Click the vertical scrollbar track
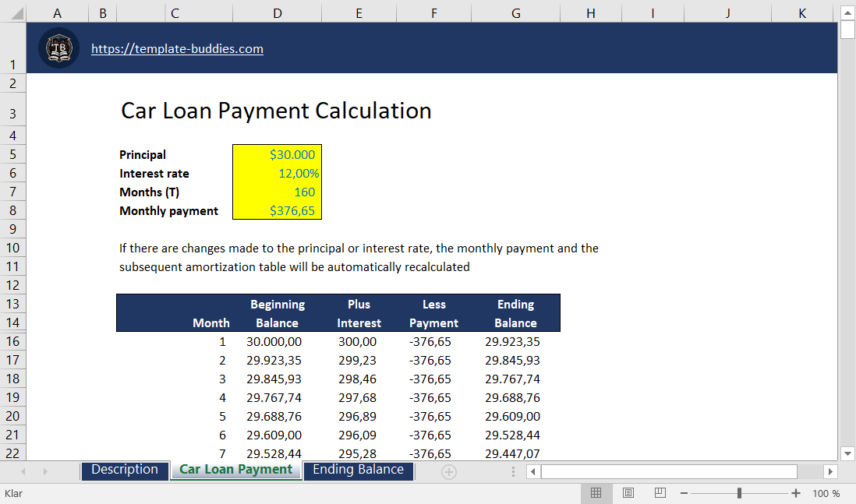Image resolution: width=856 pixels, height=504 pixels. [847, 234]
